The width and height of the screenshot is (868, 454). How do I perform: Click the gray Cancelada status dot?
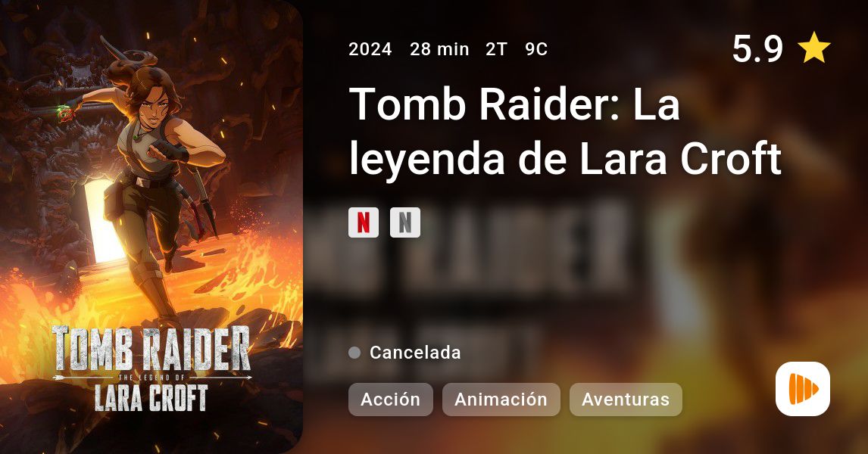point(354,353)
